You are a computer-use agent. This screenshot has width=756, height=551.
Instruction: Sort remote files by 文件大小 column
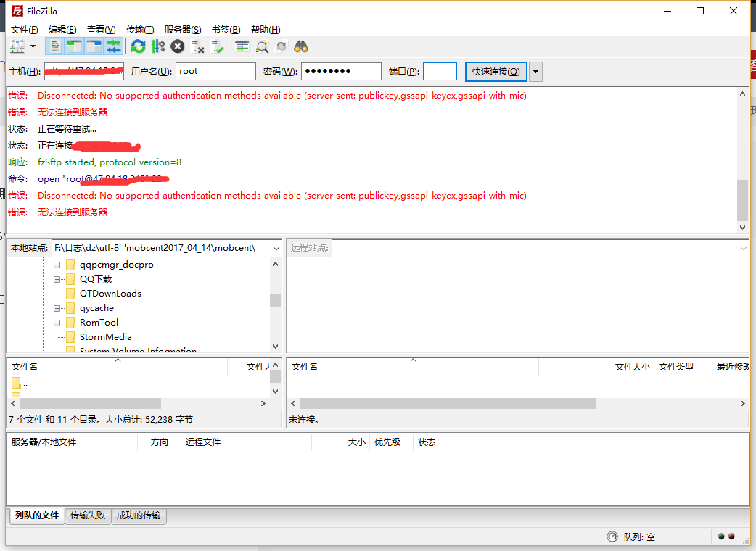click(596, 367)
